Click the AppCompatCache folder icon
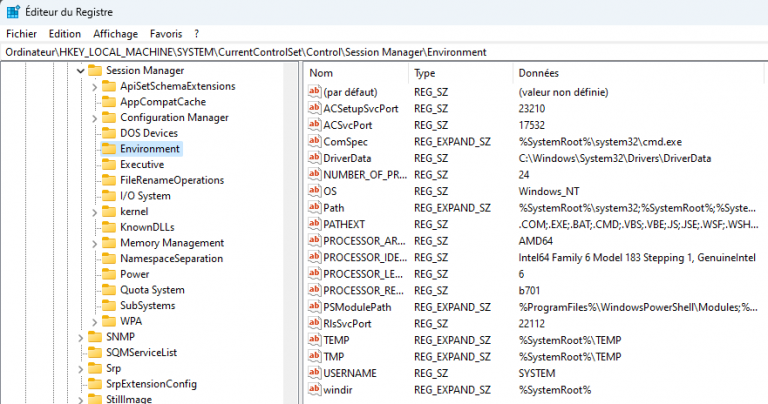 [109, 102]
